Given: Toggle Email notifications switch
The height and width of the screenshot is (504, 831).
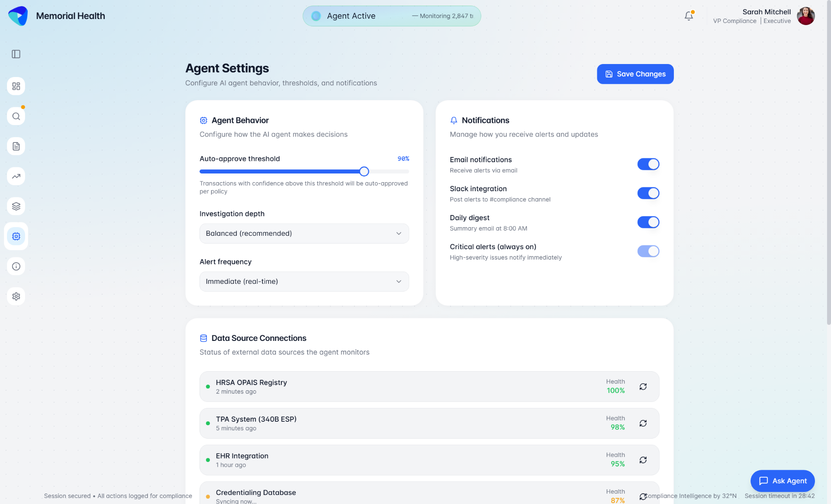Looking at the screenshot, I should click(648, 164).
